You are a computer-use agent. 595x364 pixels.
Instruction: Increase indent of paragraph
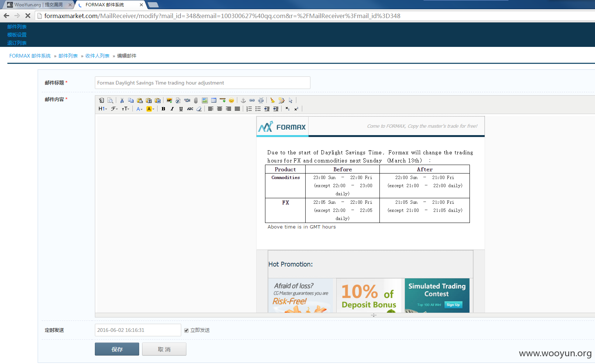pos(267,109)
